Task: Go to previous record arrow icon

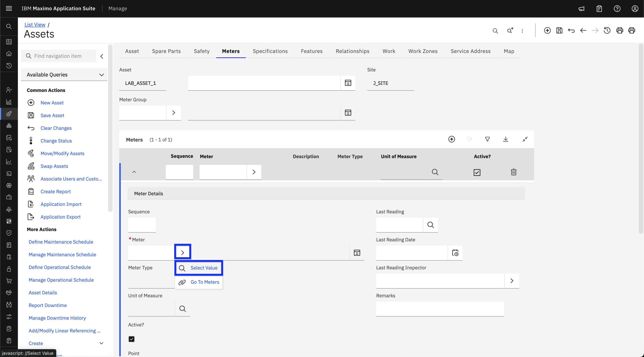Action: tap(583, 31)
